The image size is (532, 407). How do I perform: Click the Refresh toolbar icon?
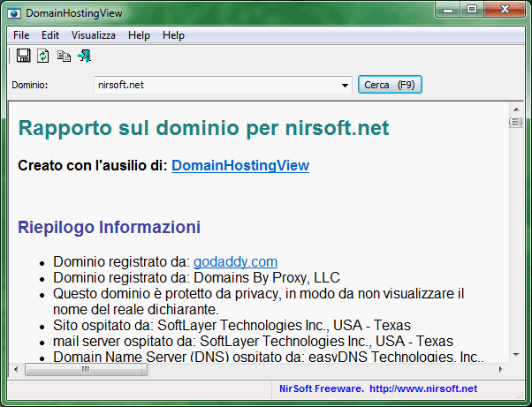(x=43, y=56)
